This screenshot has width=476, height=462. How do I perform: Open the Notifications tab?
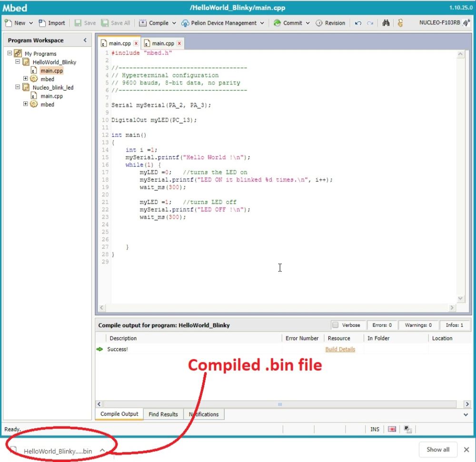click(x=204, y=414)
